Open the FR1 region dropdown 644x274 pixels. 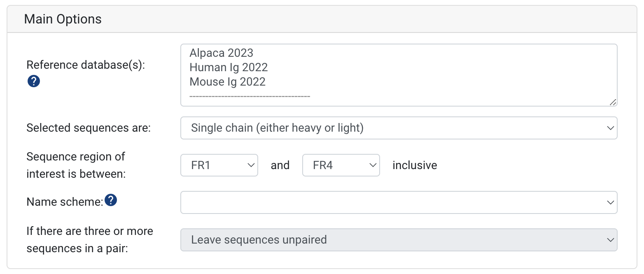pos(219,165)
